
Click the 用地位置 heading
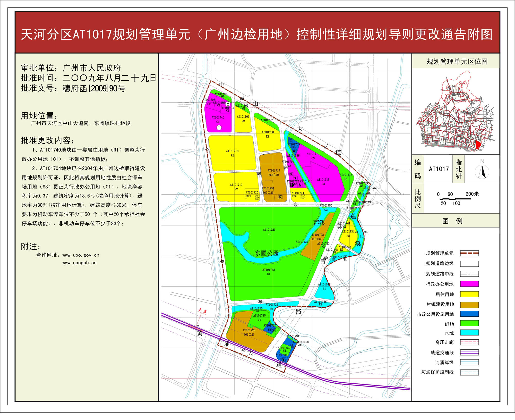coord(39,116)
